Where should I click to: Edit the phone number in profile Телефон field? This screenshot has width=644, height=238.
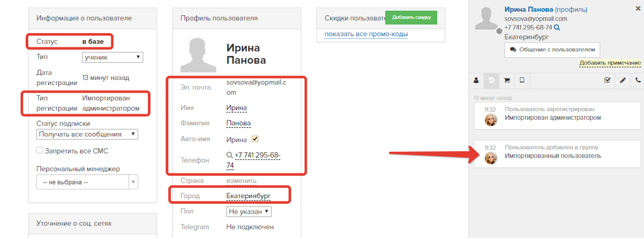253,160
